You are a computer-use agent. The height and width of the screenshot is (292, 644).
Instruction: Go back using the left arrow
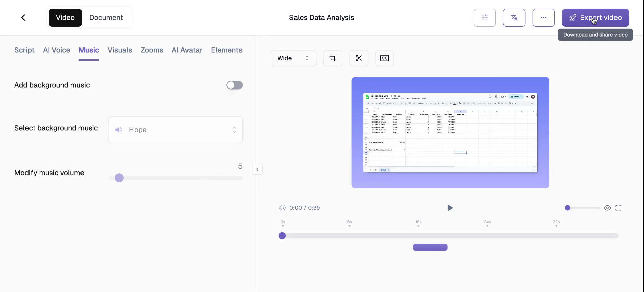(23, 18)
